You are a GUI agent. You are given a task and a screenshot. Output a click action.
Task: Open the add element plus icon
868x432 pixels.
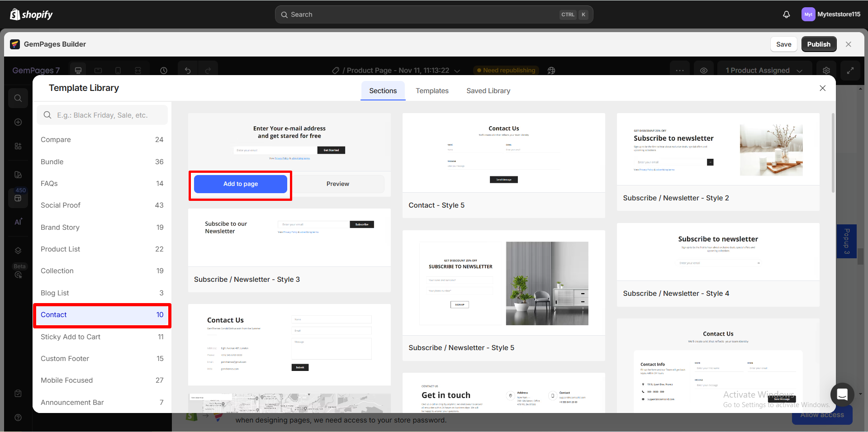(x=18, y=122)
